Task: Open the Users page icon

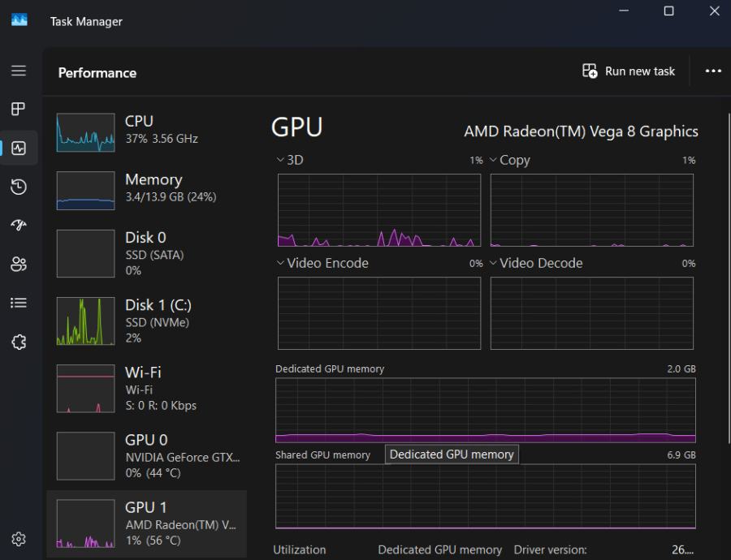Action: tap(19, 264)
